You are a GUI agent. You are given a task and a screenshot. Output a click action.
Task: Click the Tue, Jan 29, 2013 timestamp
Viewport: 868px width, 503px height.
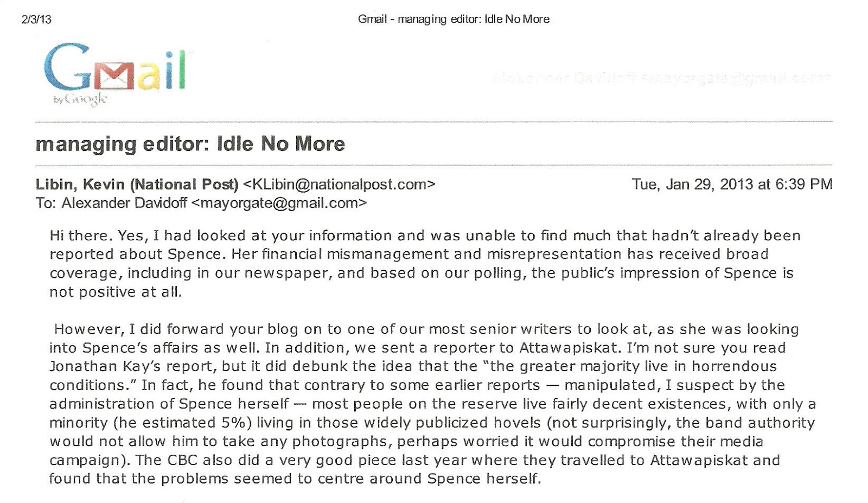coord(732,184)
